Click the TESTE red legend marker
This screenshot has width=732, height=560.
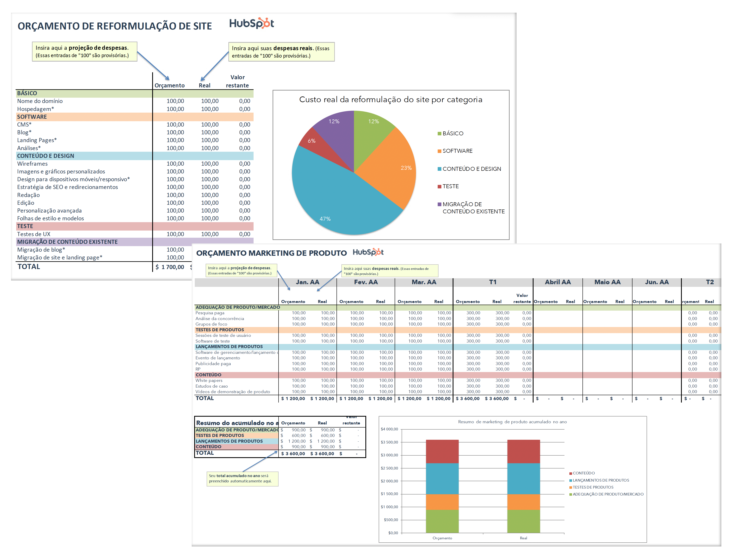pos(439,186)
